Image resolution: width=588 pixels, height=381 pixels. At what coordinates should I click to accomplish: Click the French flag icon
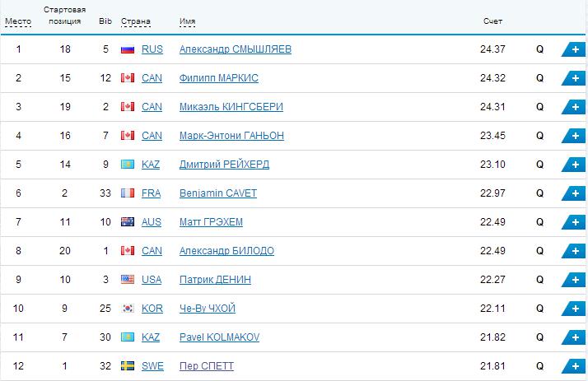pos(128,193)
